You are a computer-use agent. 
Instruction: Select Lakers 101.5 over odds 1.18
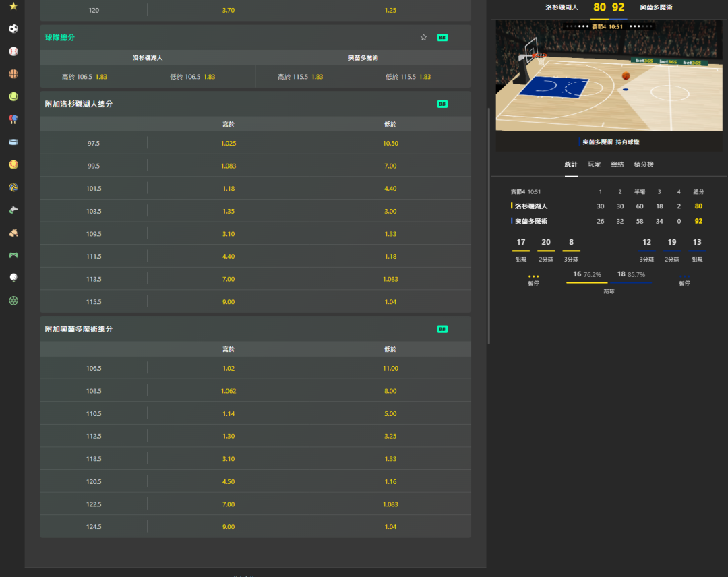(x=229, y=189)
